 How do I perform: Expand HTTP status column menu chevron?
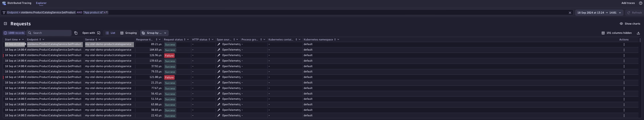pos(212,40)
